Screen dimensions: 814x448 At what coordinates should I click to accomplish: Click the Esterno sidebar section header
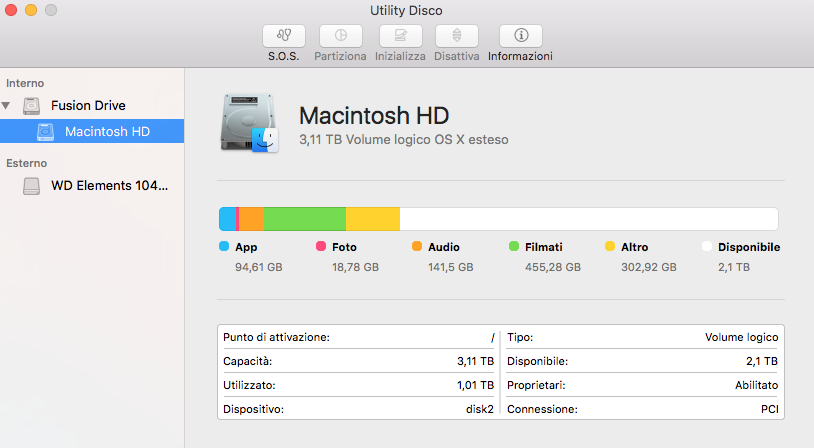[x=26, y=163]
